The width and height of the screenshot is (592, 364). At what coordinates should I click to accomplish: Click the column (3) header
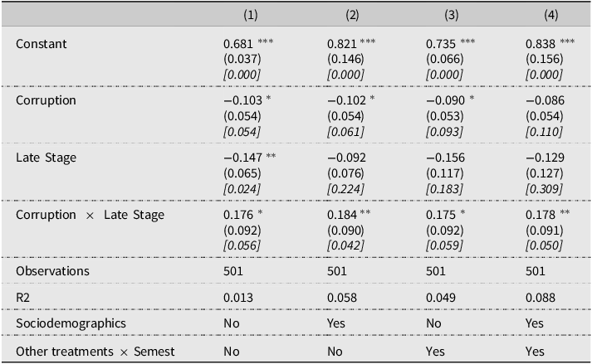[x=451, y=15]
